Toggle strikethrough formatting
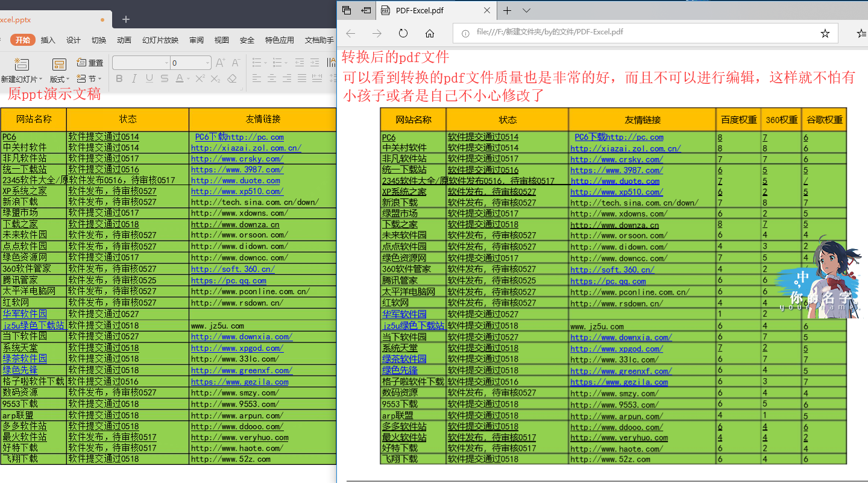Viewport: 868px width, 483px height. (164, 78)
